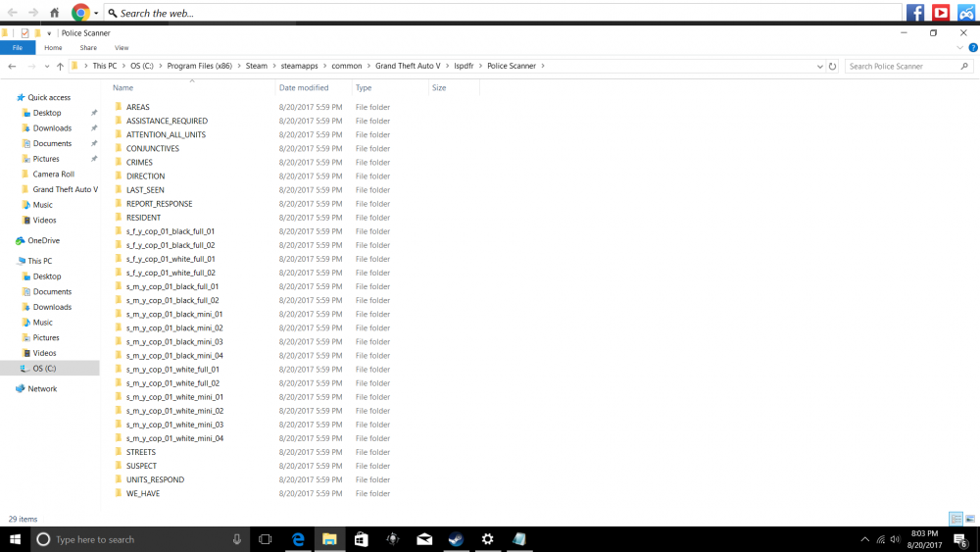Open the Home ribbon tab
The width and height of the screenshot is (980, 552).
tap(53, 47)
